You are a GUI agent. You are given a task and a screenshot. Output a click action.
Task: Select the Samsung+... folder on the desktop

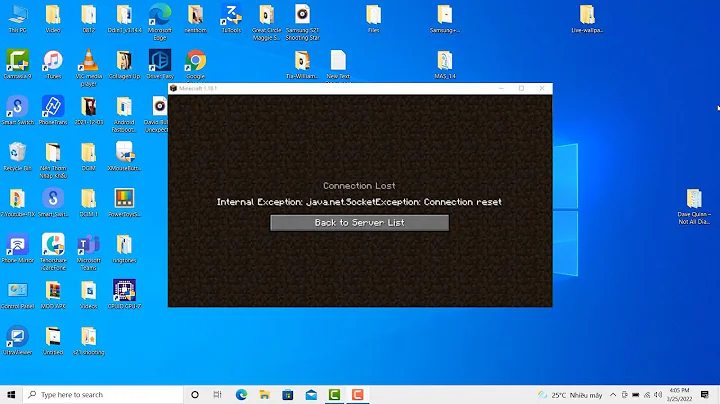pyautogui.click(x=444, y=19)
